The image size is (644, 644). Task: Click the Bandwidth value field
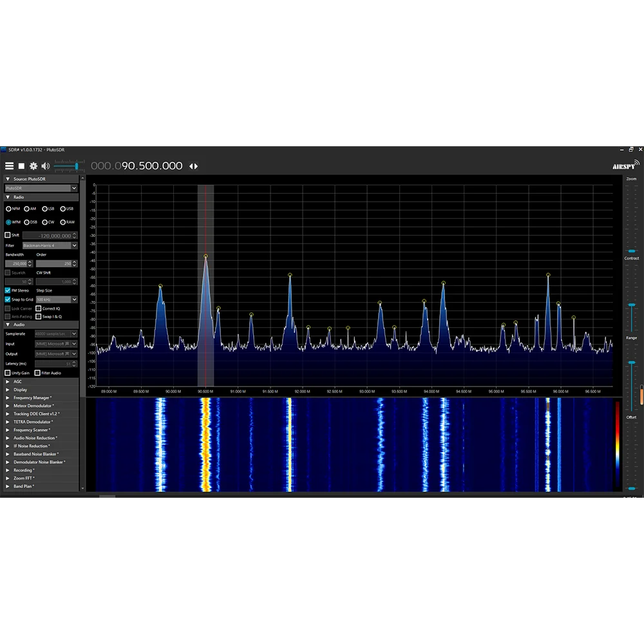(17, 263)
